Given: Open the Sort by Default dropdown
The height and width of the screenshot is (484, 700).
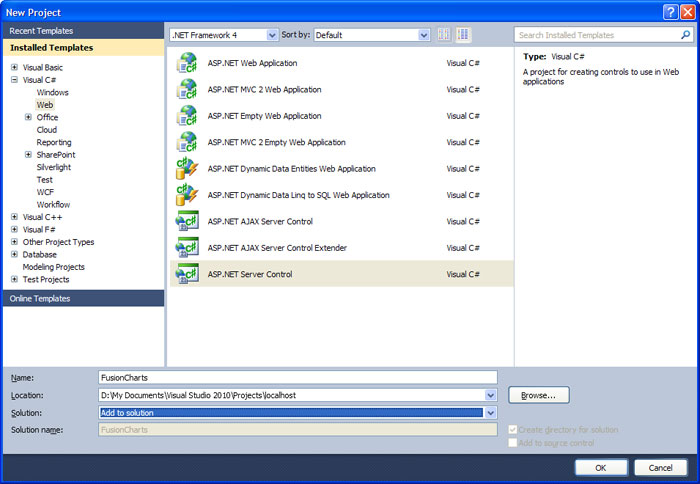Looking at the screenshot, I should click(424, 35).
